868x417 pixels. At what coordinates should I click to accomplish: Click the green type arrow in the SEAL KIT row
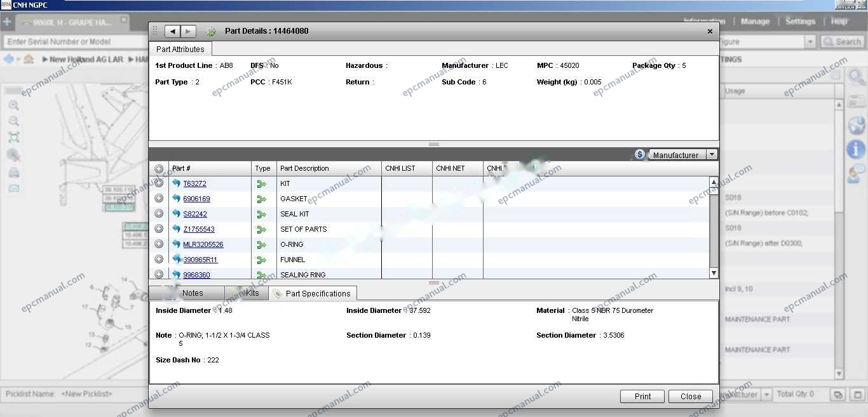261,215
